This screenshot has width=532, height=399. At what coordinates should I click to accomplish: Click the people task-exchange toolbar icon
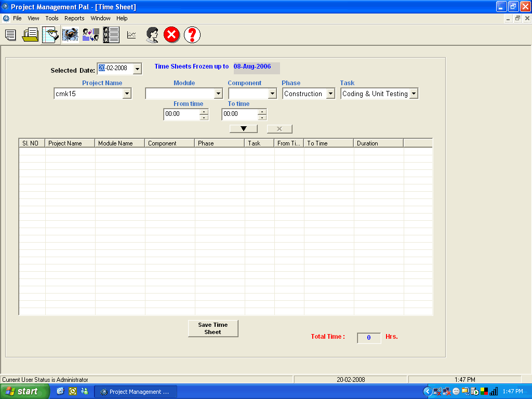[x=91, y=35]
